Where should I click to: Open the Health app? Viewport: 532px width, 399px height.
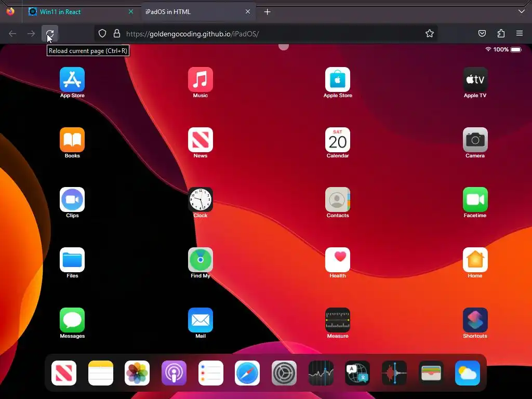(338, 260)
